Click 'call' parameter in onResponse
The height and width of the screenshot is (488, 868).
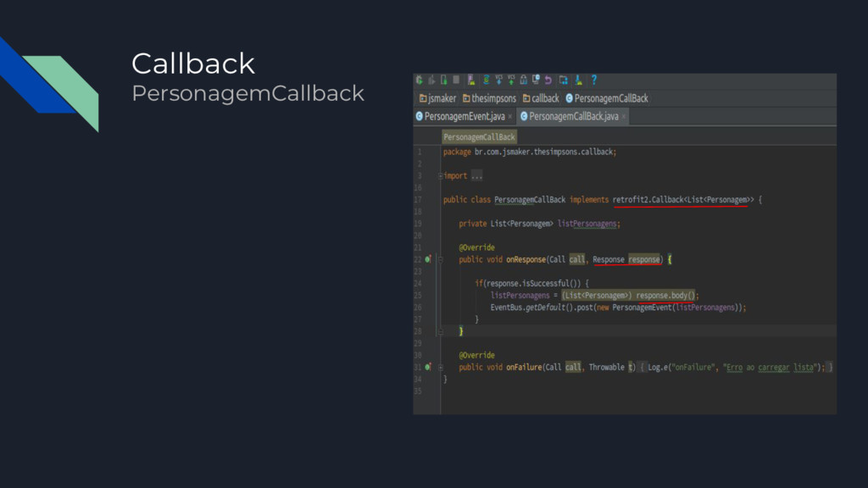(576, 259)
